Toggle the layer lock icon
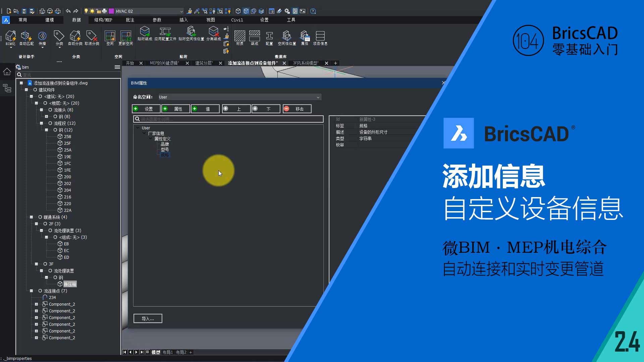Viewport: 644px width, 362px height. [98, 11]
